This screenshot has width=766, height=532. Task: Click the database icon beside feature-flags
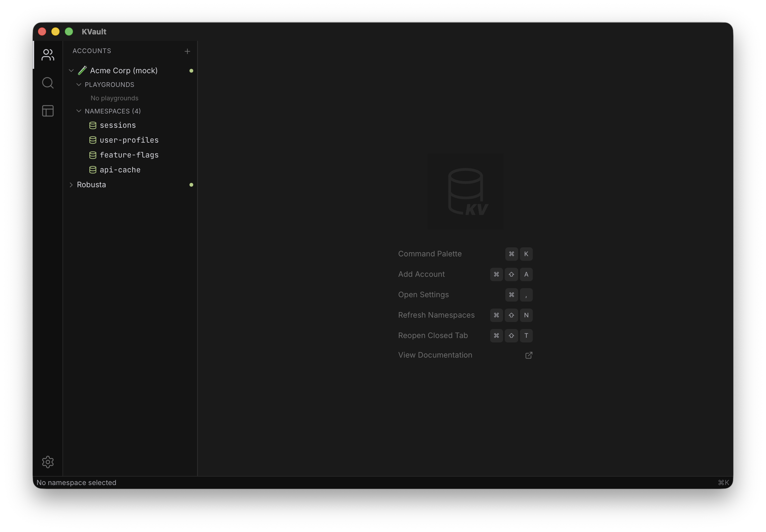(93, 155)
